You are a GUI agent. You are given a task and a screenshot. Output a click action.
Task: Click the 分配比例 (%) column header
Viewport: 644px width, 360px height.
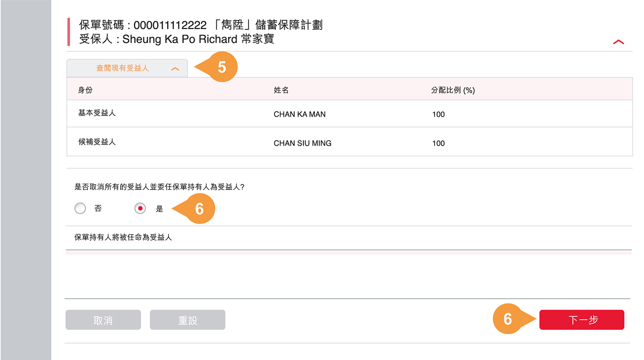[453, 90]
